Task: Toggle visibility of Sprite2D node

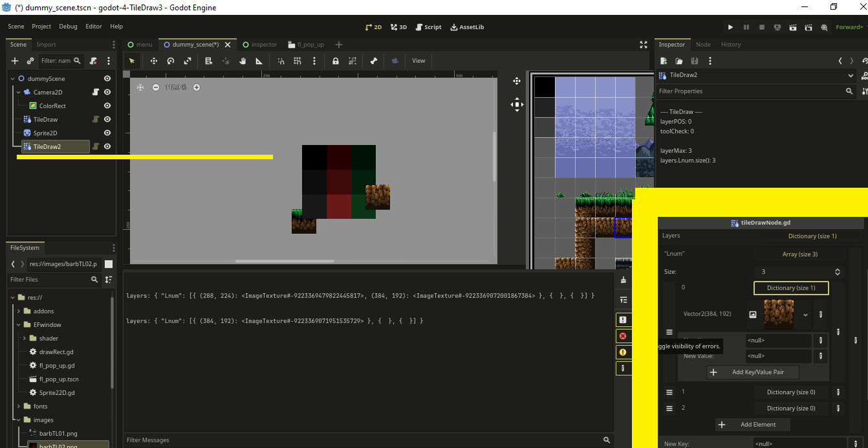Action: click(x=107, y=133)
